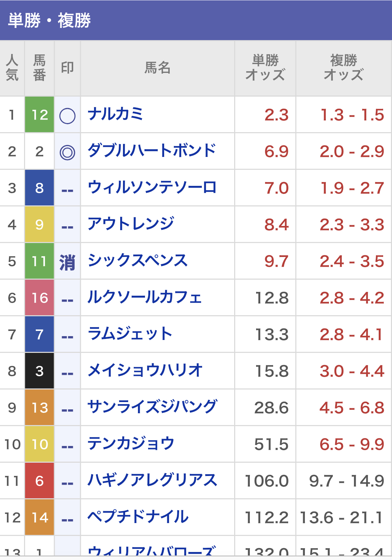Click the 複勝オッズ column header

pyautogui.click(x=344, y=68)
